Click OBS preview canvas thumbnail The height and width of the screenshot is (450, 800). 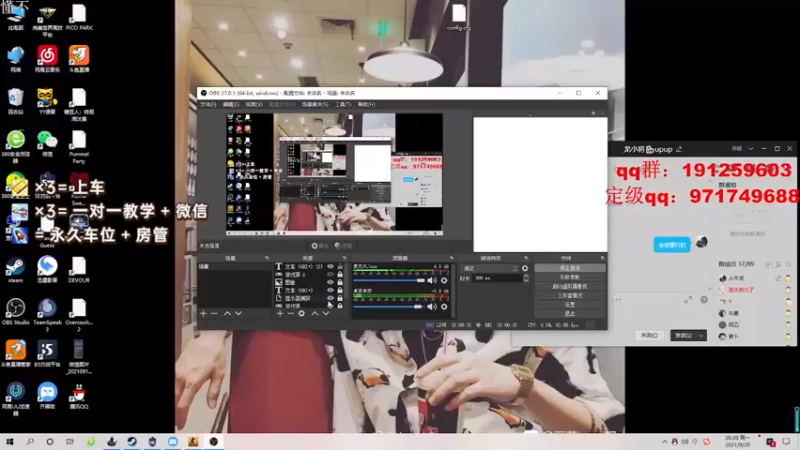click(x=334, y=174)
